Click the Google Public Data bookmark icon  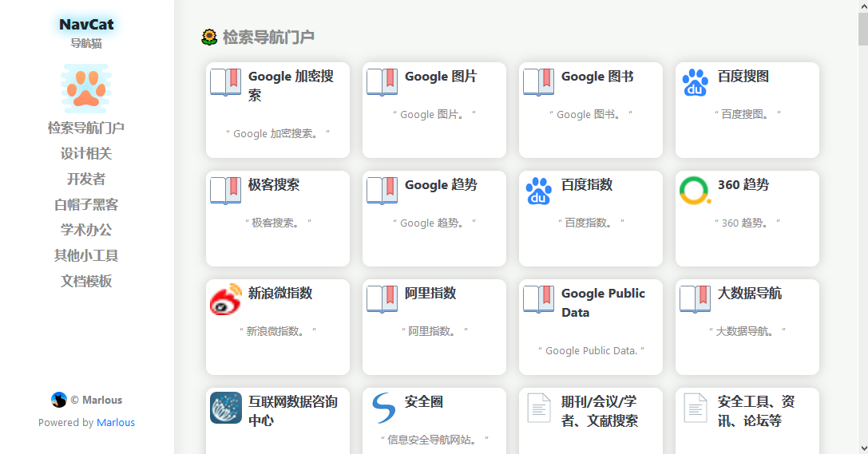[539, 298]
